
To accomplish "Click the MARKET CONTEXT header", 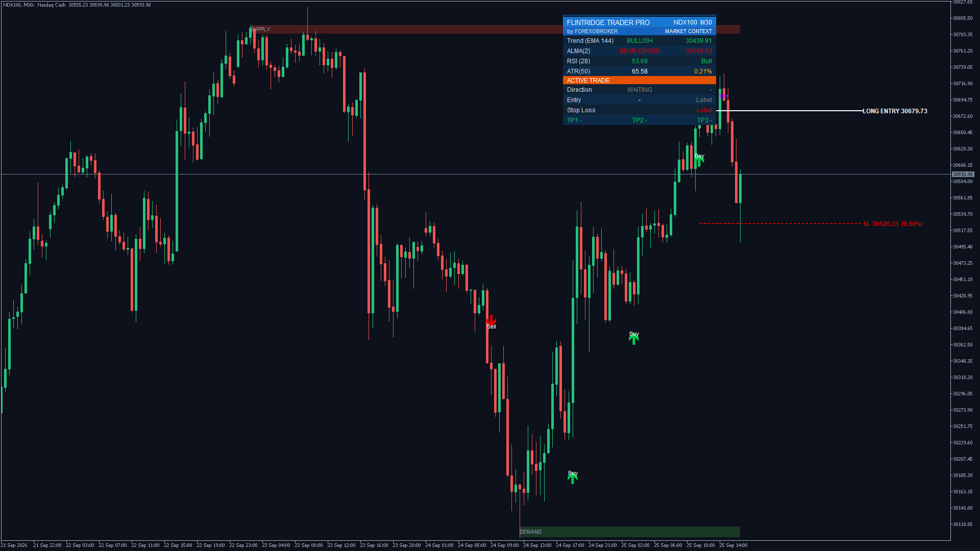I will click(x=688, y=32).
